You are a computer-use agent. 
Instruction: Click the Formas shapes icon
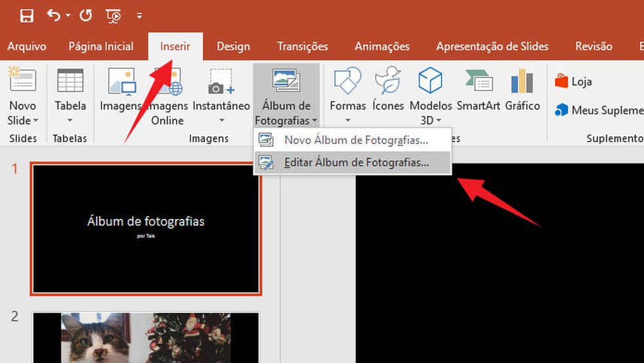pyautogui.click(x=348, y=80)
